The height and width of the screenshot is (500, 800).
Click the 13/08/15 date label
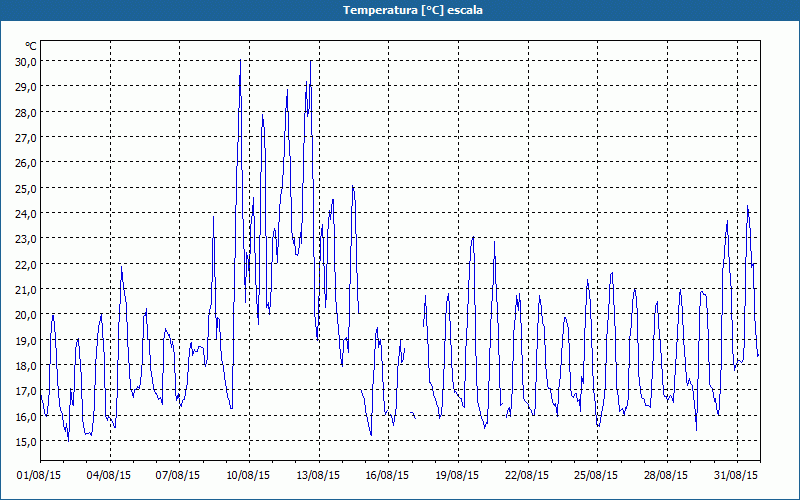[x=318, y=475]
